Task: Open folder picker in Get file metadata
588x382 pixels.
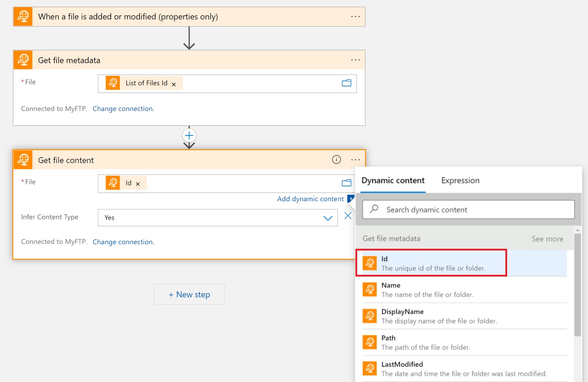Action: point(346,83)
